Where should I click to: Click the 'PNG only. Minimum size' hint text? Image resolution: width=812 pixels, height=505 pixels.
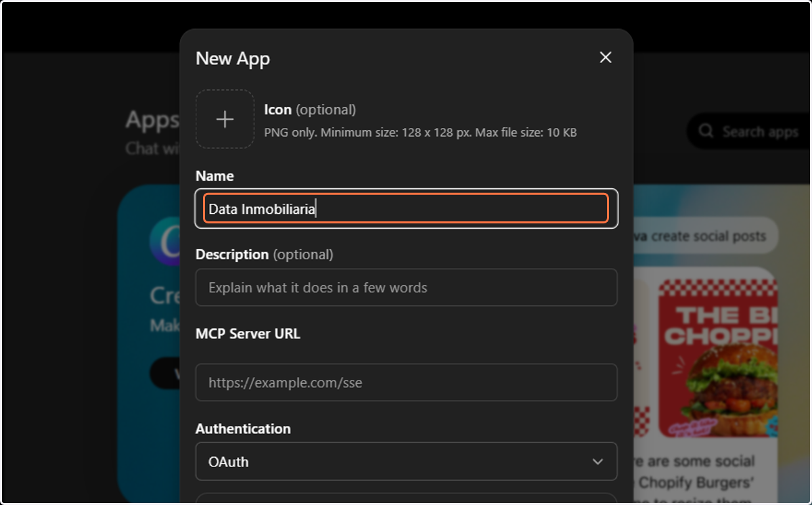point(420,133)
